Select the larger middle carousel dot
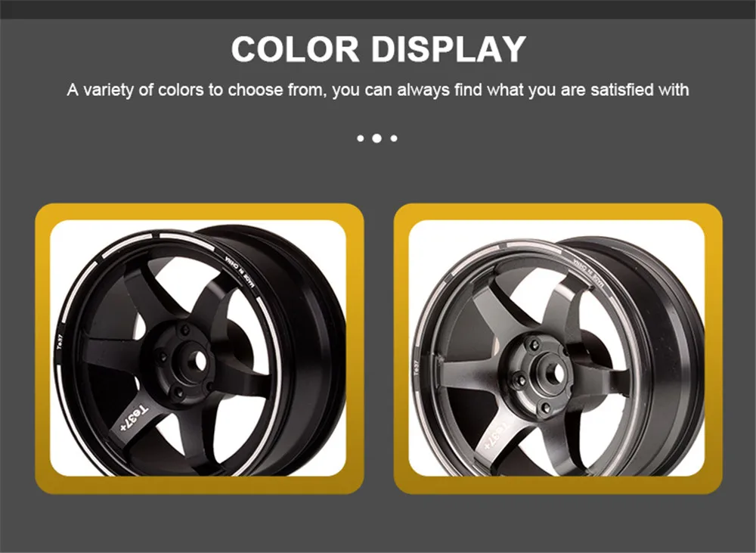The height and width of the screenshot is (553, 756). click(377, 138)
